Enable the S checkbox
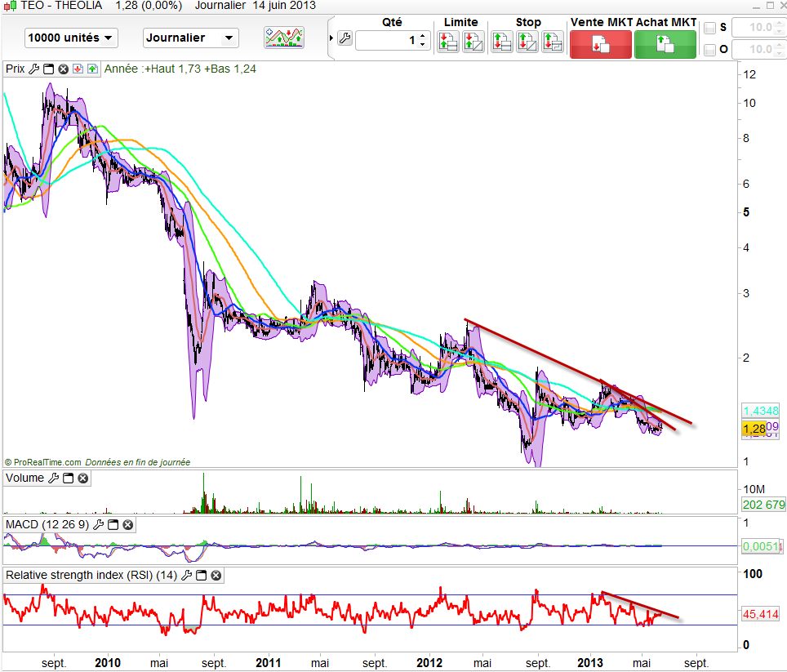The image size is (787, 672). [709, 28]
